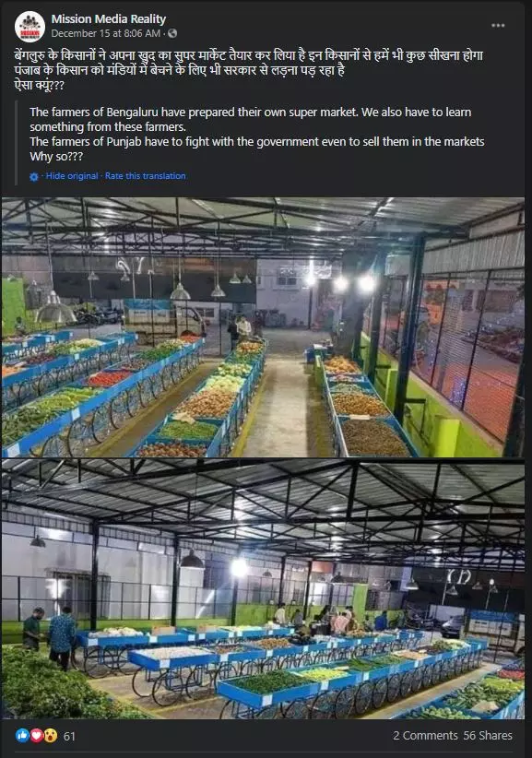
Task: Click the public audience globe icon
Action: [x=172, y=33]
